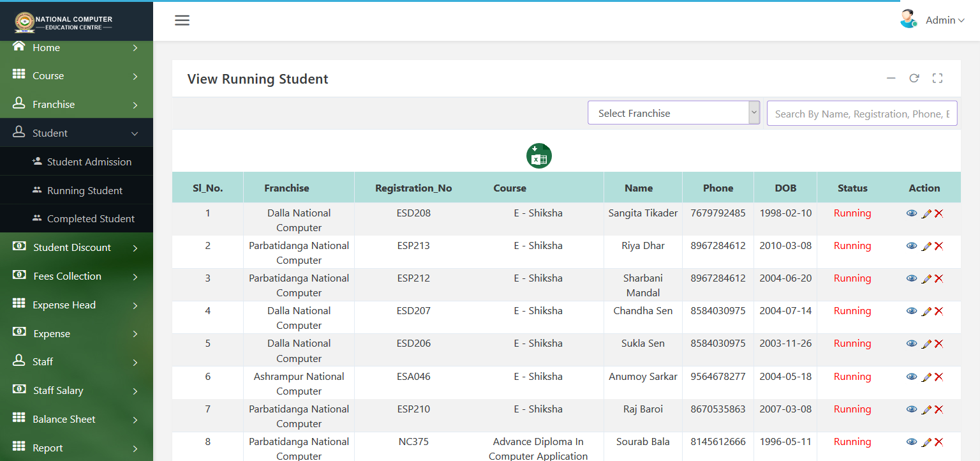Expand the Expense Head menu
980x461 pixels.
pyautogui.click(x=77, y=305)
